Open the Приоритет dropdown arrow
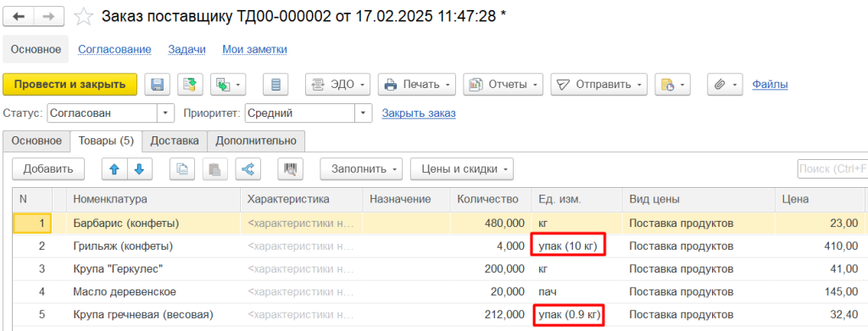Screen dimensions: 868x331 click(x=363, y=113)
